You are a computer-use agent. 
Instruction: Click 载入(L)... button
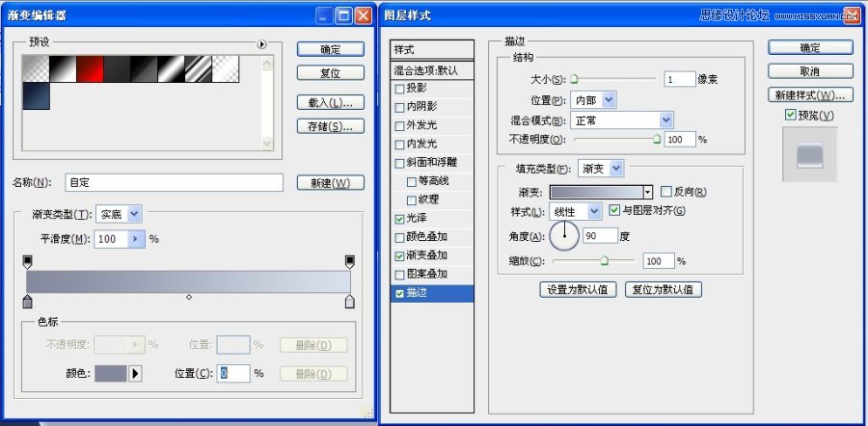pos(331,102)
